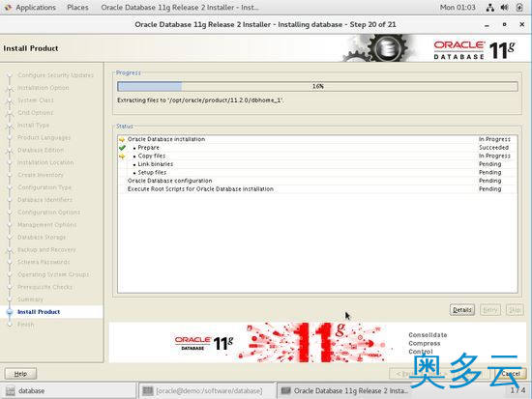The image size is (532, 399).
Task: Click Management Options step in sidebar
Action: click(47, 225)
